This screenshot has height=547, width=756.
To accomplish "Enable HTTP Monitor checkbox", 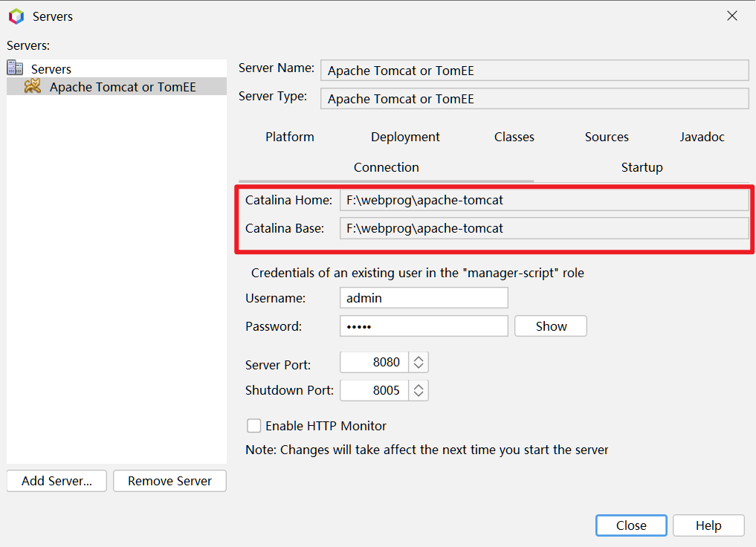I will coord(253,426).
